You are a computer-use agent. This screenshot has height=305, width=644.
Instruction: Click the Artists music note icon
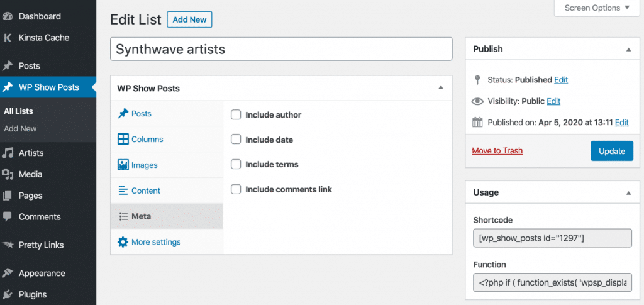[8, 153]
